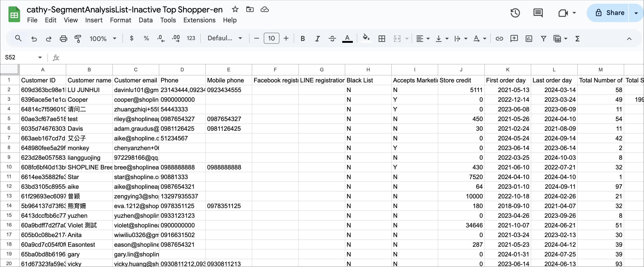The image size is (644, 267).
Task: Click the insert link icon
Action: pyautogui.click(x=499, y=38)
